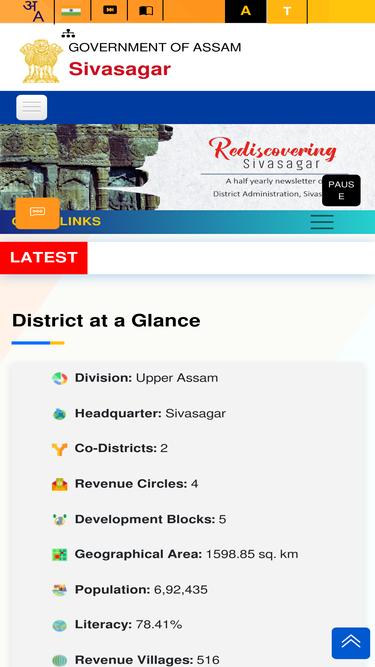Open the orange chat feedback icon
The height and width of the screenshot is (667, 375).
pos(37,213)
